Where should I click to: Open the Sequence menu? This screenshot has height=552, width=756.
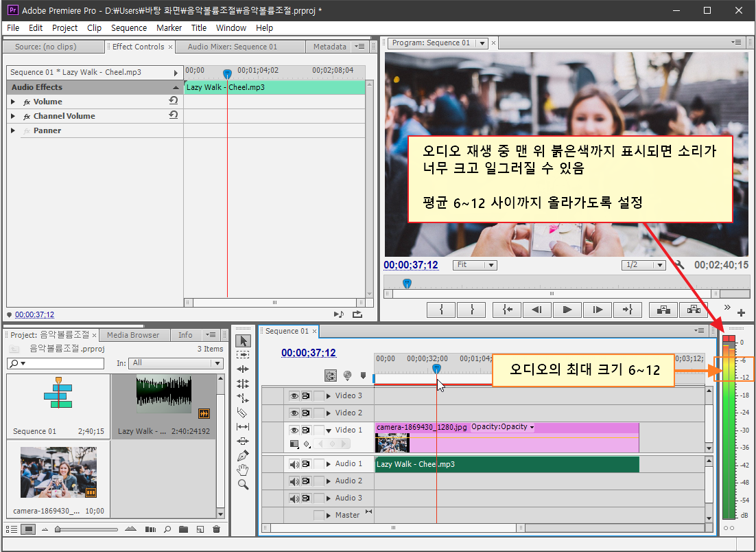pos(129,27)
